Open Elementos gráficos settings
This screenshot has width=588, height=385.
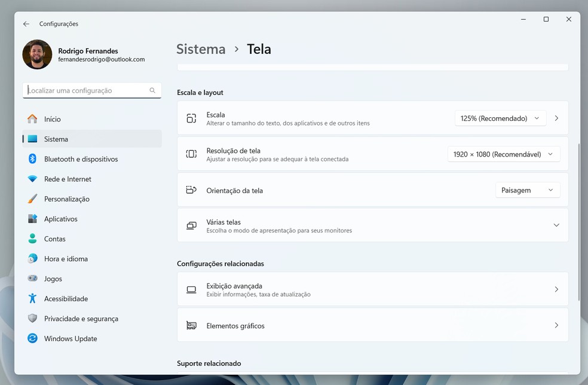click(372, 325)
